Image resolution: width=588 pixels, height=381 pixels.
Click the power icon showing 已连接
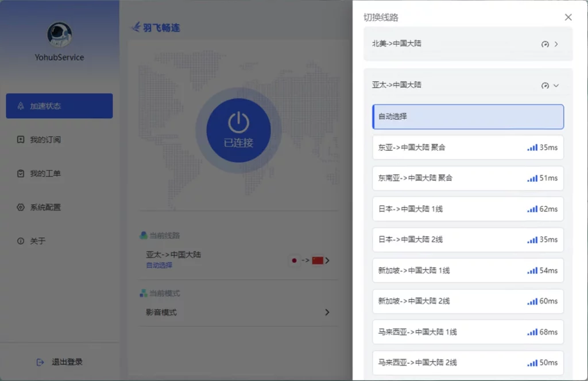(x=238, y=123)
